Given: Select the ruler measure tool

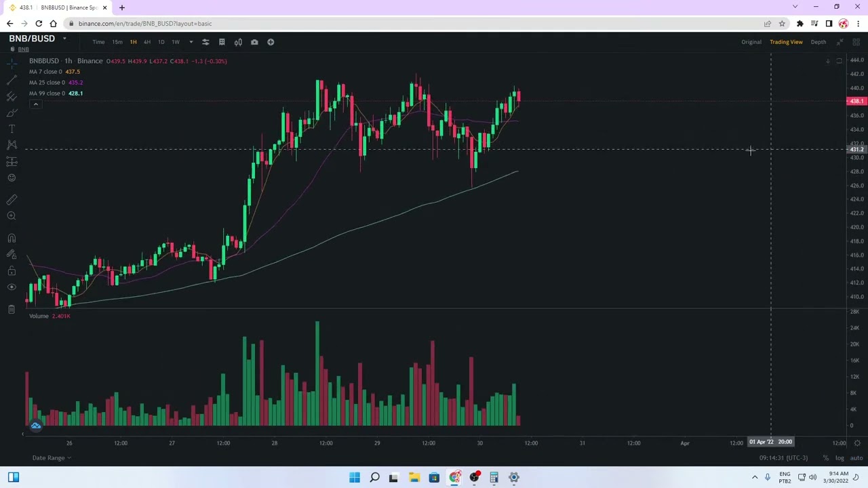Looking at the screenshot, I should pyautogui.click(x=12, y=199).
